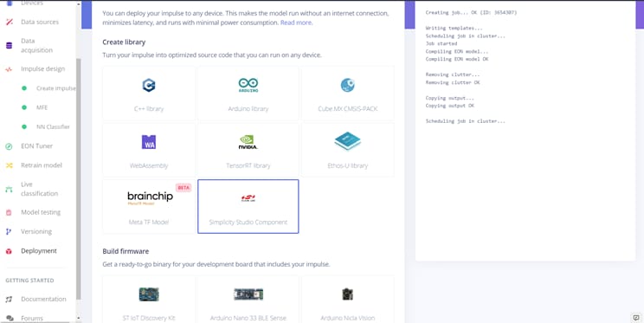Pick the WebAssembly WA icon
Viewport: 644px width, 323px height.
point(149,142)
